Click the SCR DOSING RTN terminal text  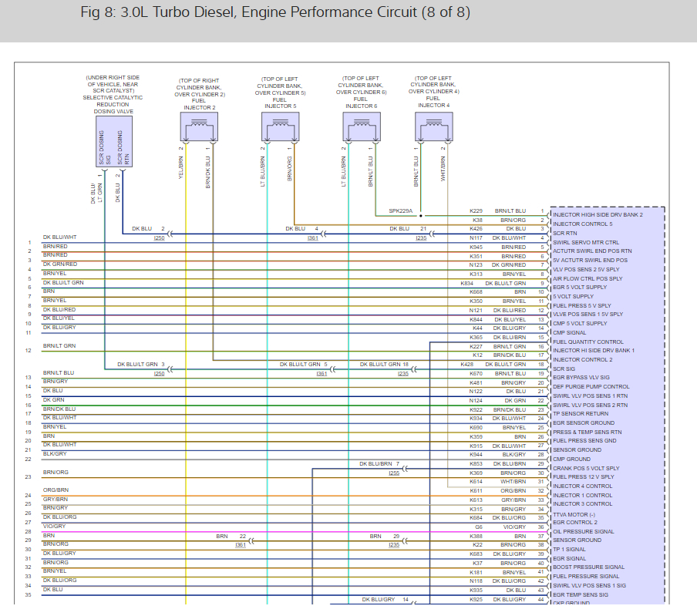[x=123, y=147]
